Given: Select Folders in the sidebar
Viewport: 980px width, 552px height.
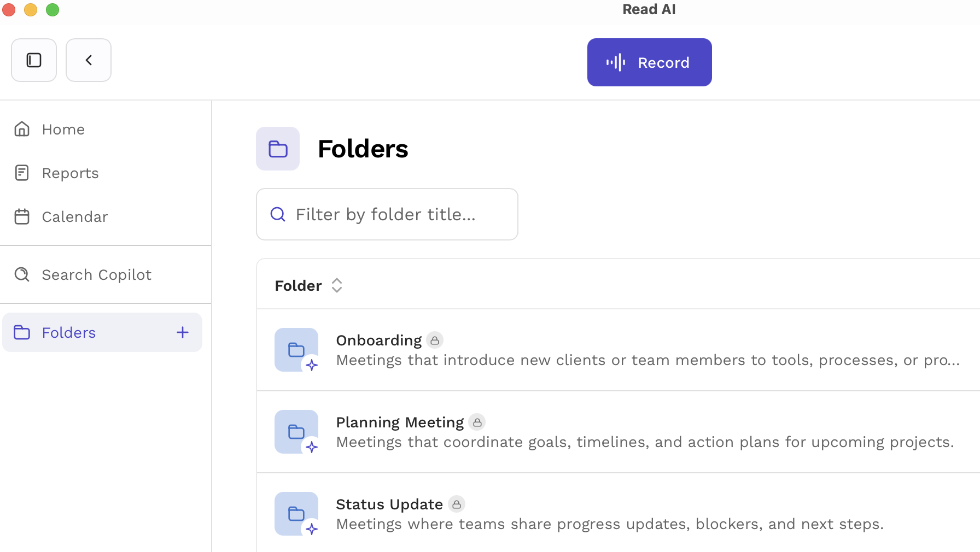Looking at the screenshot, I should 69,333.
